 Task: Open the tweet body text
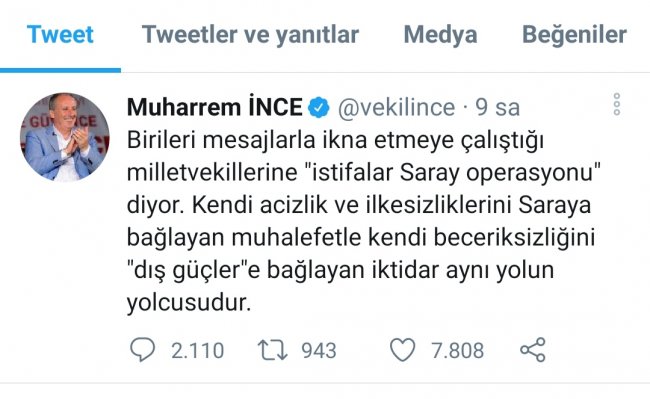[x=364, y=221]
